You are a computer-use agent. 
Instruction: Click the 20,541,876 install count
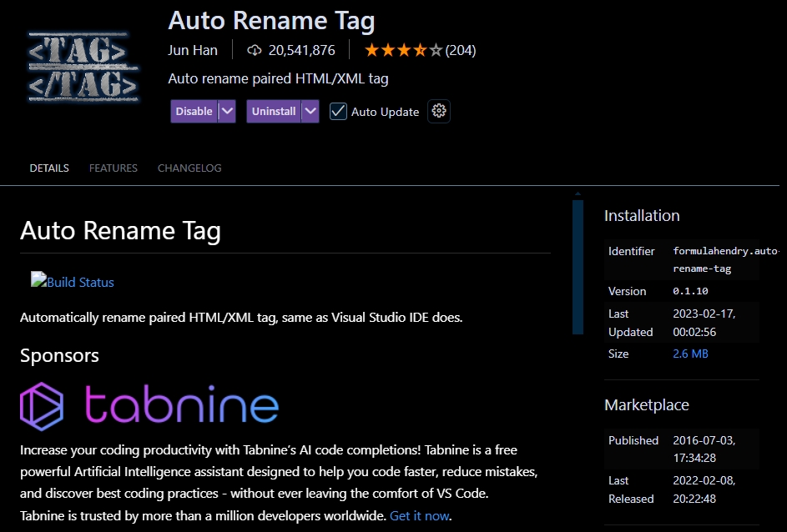click(x=301, y=50)
